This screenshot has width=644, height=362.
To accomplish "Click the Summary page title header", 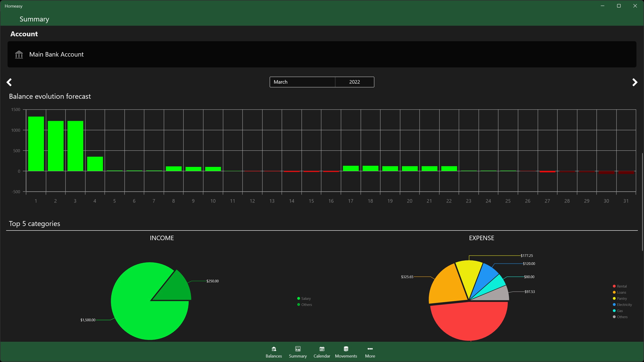I will 34,19.
